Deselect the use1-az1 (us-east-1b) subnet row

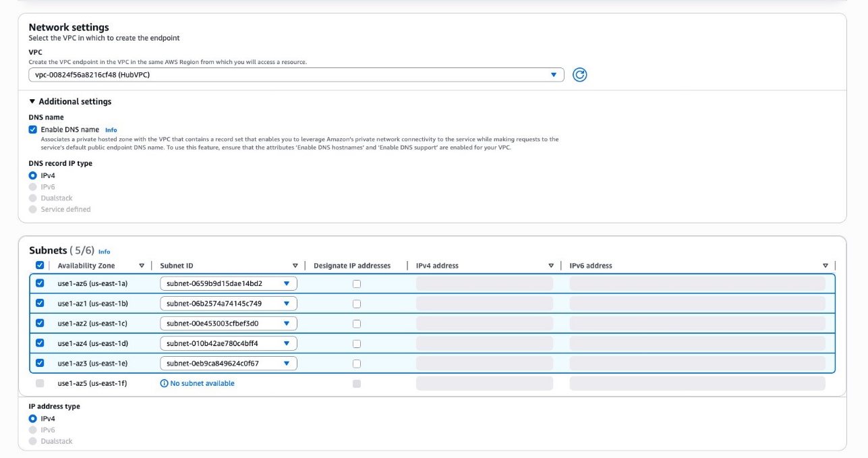click(x=40, y=304)
